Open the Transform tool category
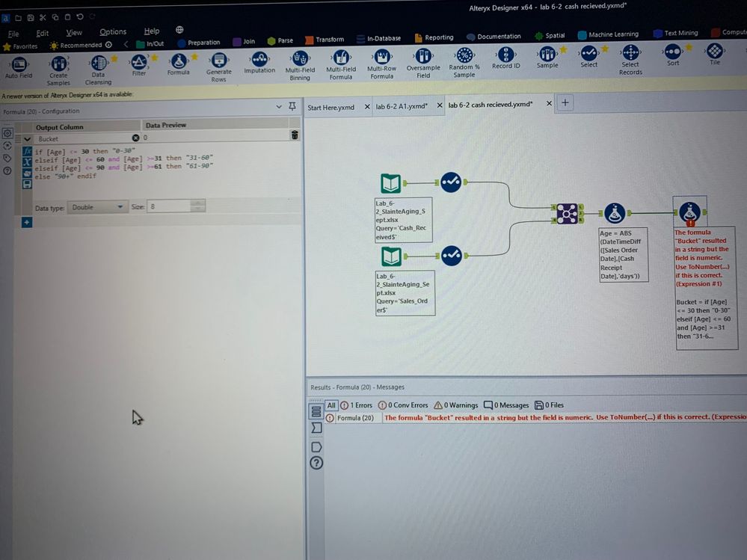Screen dimensions: 747x560 click(x=325, y=40)
